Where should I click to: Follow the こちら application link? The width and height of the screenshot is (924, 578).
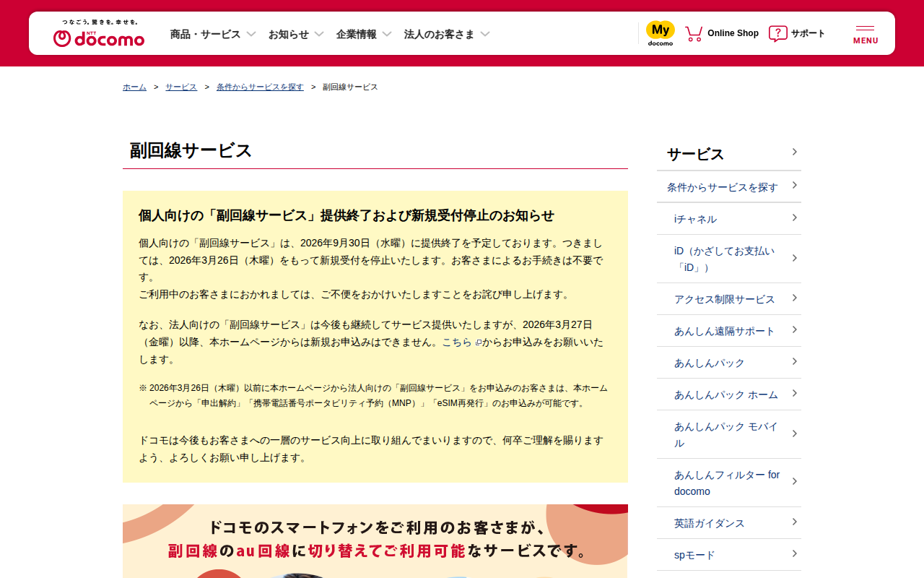[457, 342]
